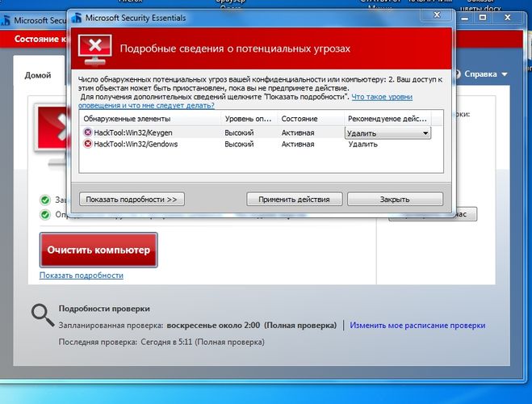Open the Удалить action dropdown for Keygen
Screen dimensions: 532x404
pyautogui.click(x=387, y=133)
